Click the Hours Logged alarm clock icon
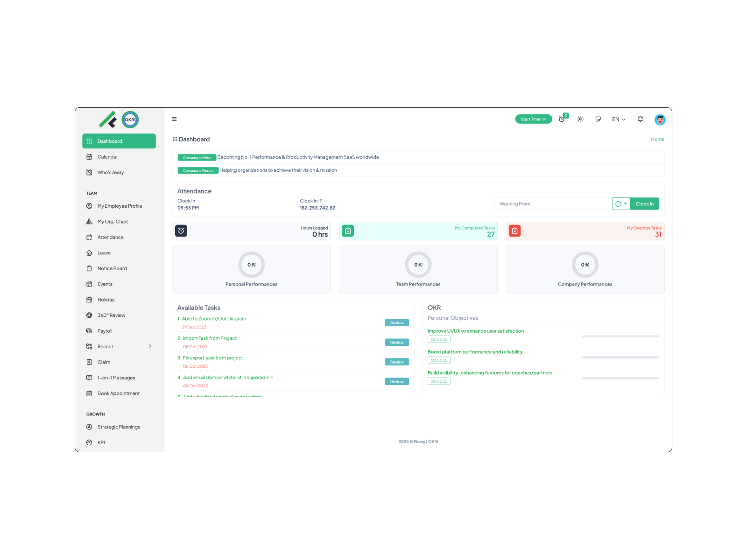The width and height of the screenshot is (747, 560). 181,231
